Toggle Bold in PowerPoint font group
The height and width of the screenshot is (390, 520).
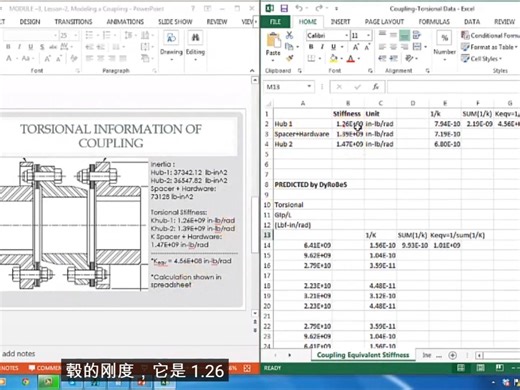click(8, 47)
